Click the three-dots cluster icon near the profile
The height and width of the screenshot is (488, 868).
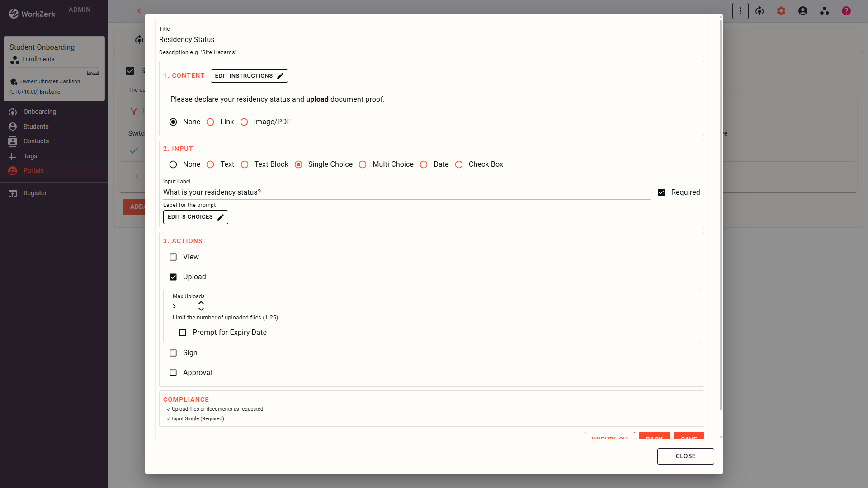825,11
